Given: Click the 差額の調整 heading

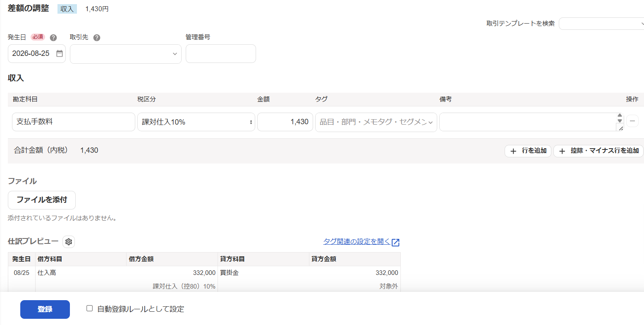Looking at the screenshot, I should click(28, 8).
